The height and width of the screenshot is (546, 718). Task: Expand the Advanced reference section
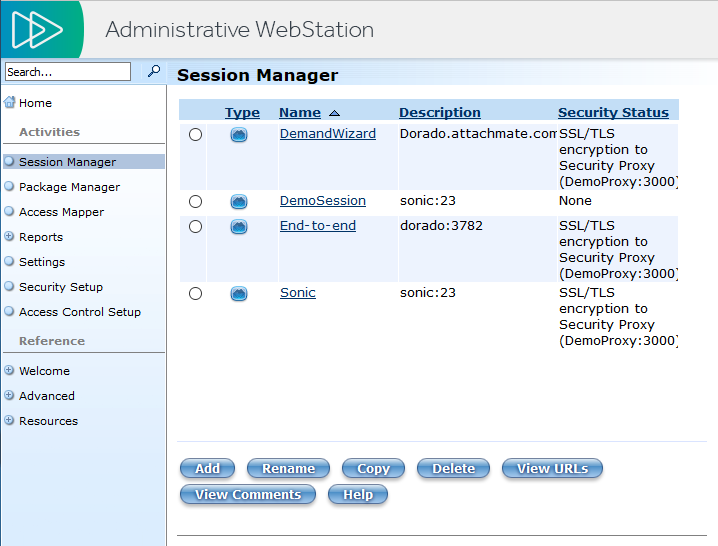click(x=9, y=396)
